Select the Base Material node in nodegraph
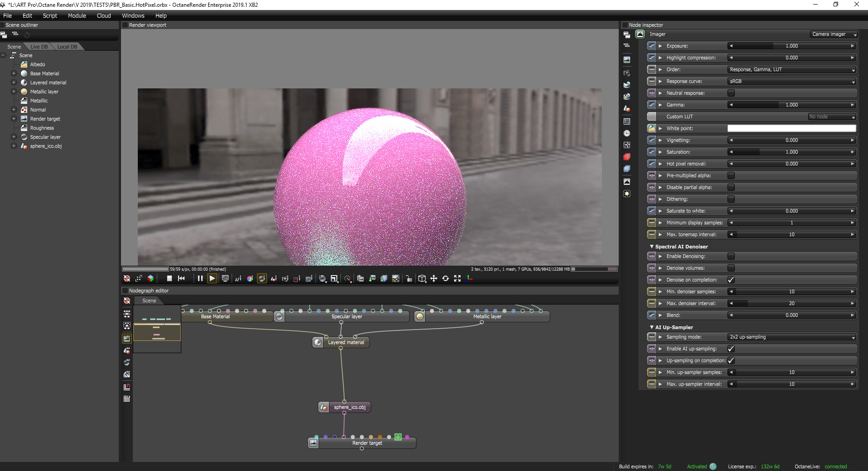The image size is (868, 471). pos(227,316)
